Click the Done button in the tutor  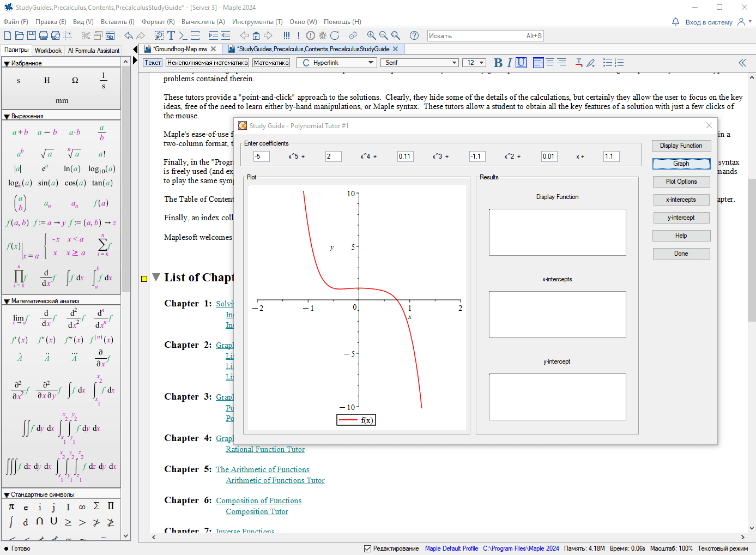pos(681,254)
